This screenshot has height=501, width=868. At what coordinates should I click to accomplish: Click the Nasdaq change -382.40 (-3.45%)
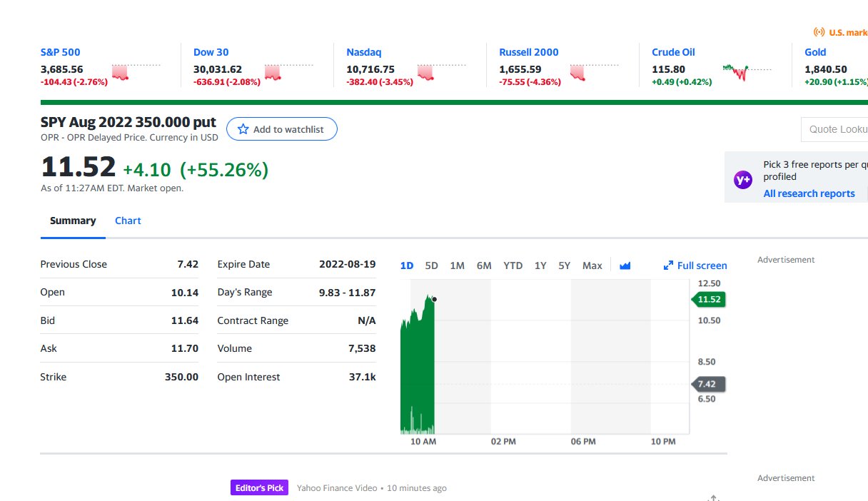380,81
